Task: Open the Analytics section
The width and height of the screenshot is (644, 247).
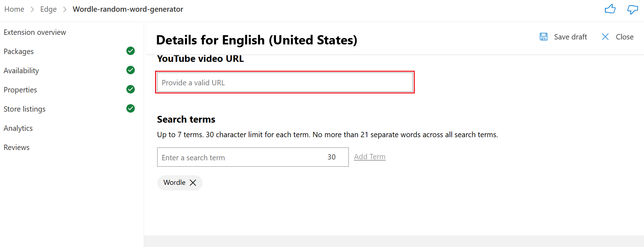Action: (x=18, y=128)
